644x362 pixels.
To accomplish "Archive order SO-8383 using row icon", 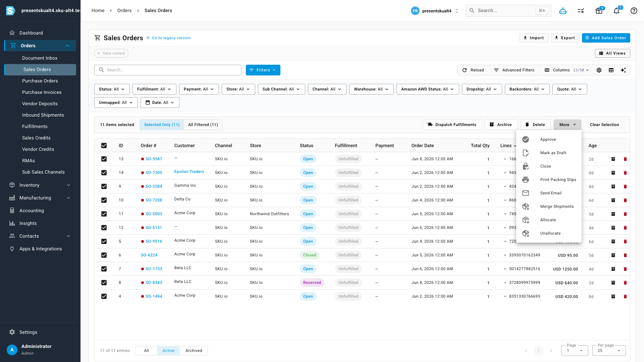I will 613,283.
